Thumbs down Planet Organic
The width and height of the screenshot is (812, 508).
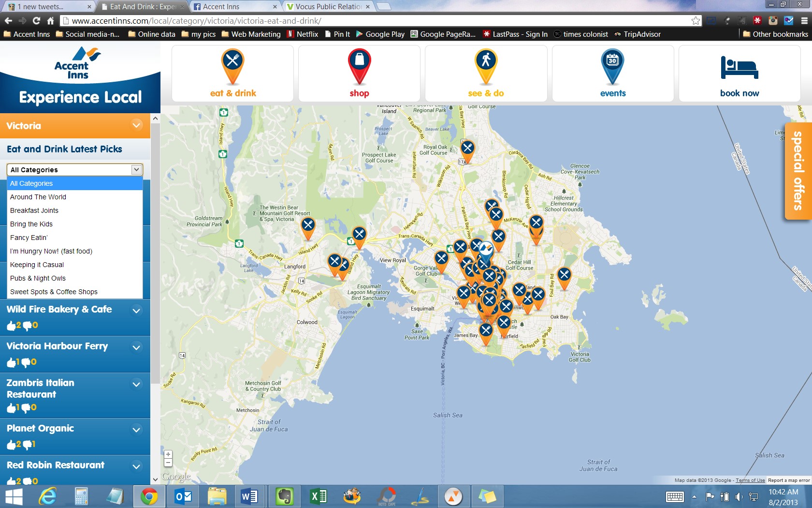tap(27, 445)
